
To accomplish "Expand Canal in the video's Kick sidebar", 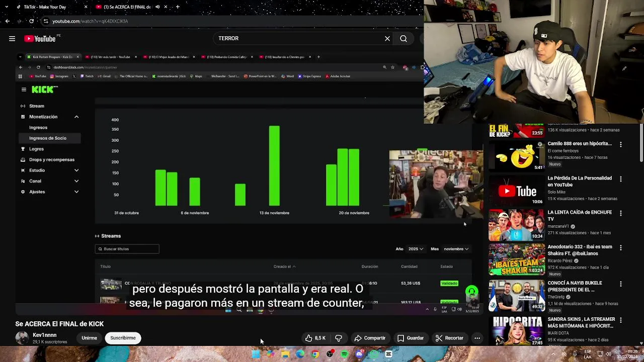I will tap(76, 181).
